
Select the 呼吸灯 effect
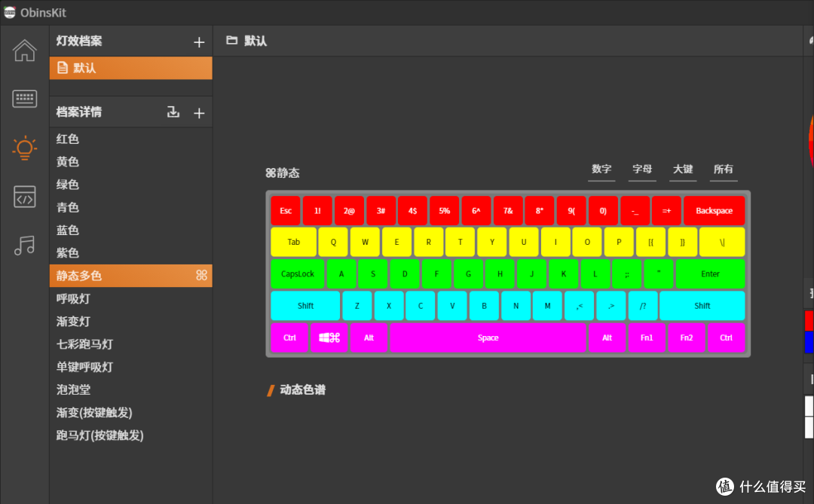[131, 298]
